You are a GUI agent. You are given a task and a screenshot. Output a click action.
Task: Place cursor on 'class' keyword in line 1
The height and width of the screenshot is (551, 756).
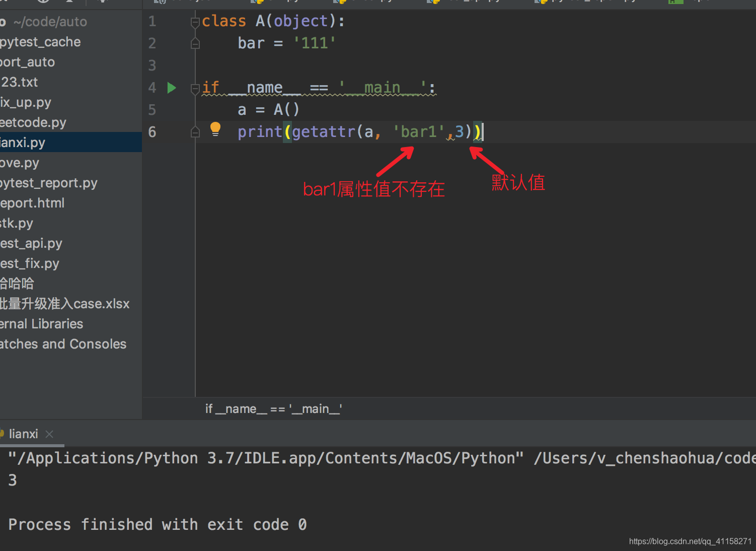click(x=224, y=21)
